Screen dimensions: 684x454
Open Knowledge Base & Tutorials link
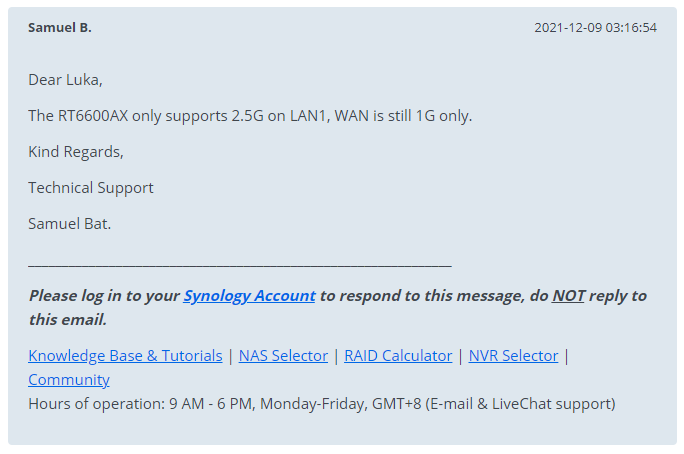coord(125,356)
